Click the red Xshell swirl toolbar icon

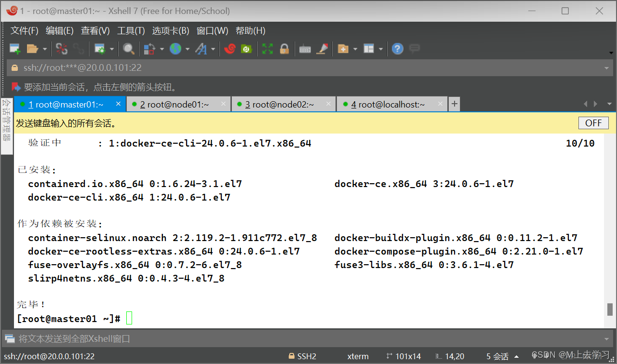click(230, 49)
